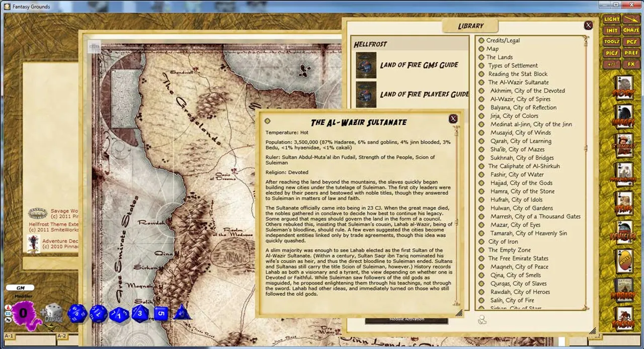Select the blue d12 die
The height and width of the screenshot is (349, 644).
[98, 314]
